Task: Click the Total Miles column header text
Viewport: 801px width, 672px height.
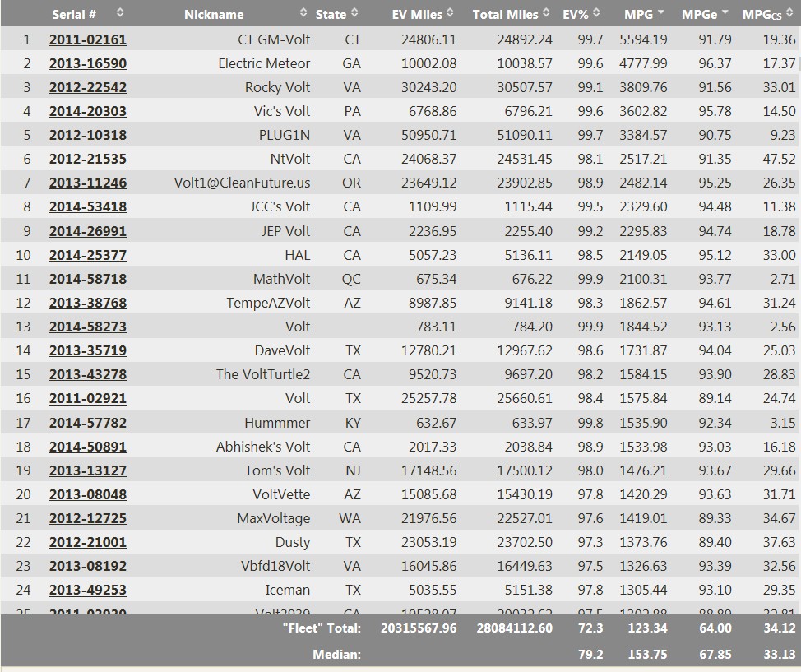Action: point(505,14)
